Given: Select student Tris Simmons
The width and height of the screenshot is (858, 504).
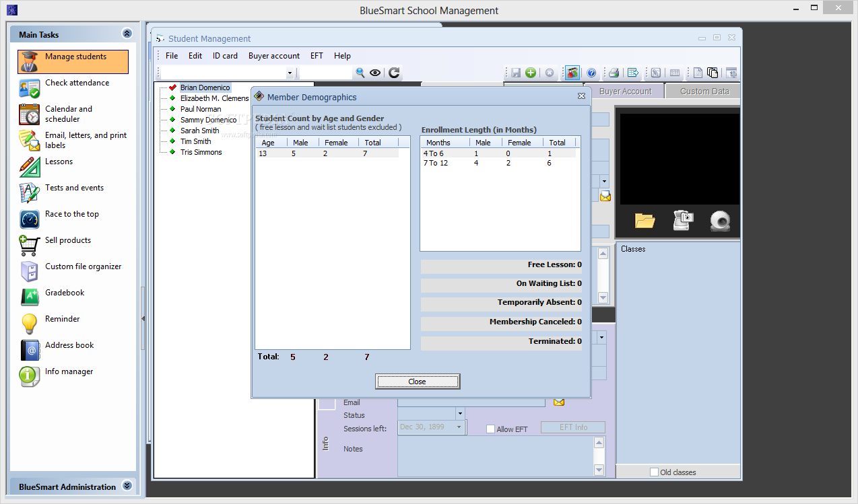Looking at the screenshot, I should point(201,152).
